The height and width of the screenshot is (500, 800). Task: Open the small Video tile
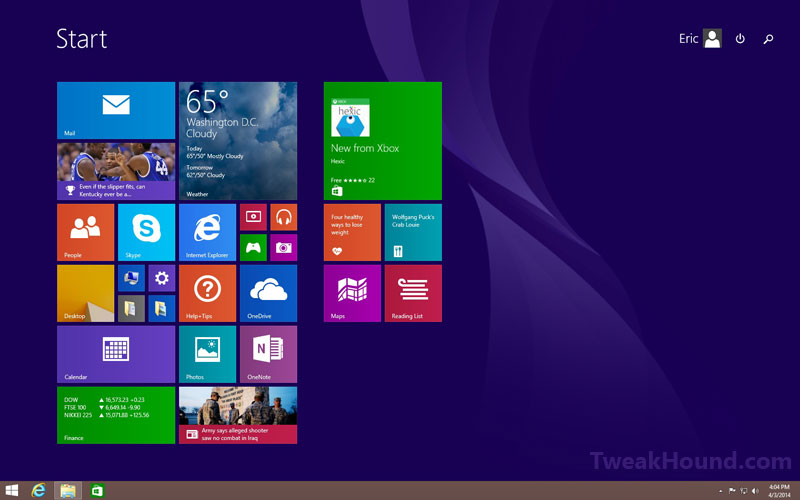[253, 217]
